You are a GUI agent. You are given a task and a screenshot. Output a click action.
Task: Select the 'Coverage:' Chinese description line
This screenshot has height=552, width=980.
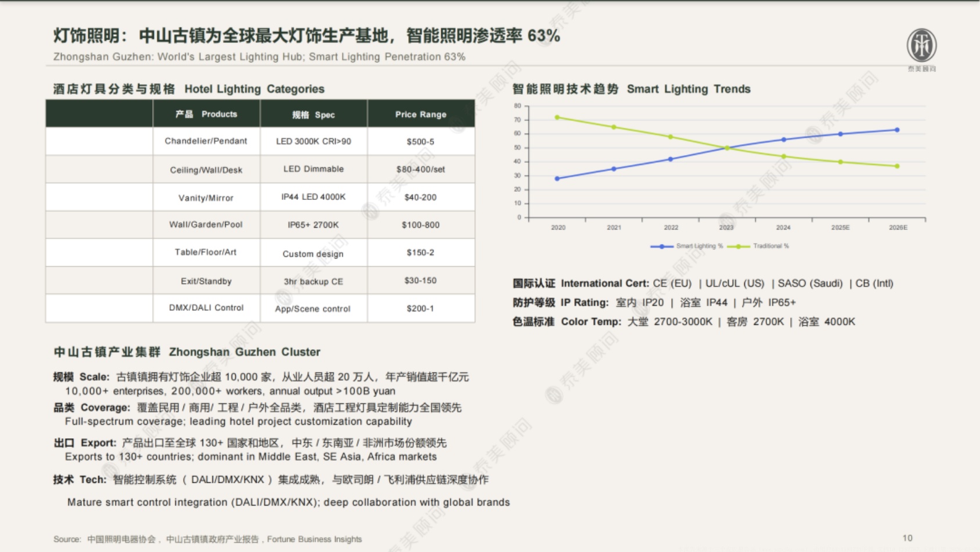(x=257, y=408)
